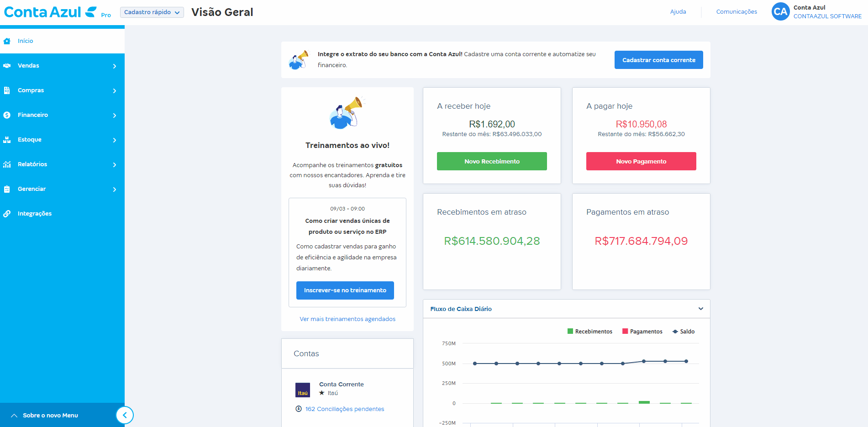This screenshot has height=427, width=868.
Task: Open the Início menu item
Action: (x=62, y=41)
